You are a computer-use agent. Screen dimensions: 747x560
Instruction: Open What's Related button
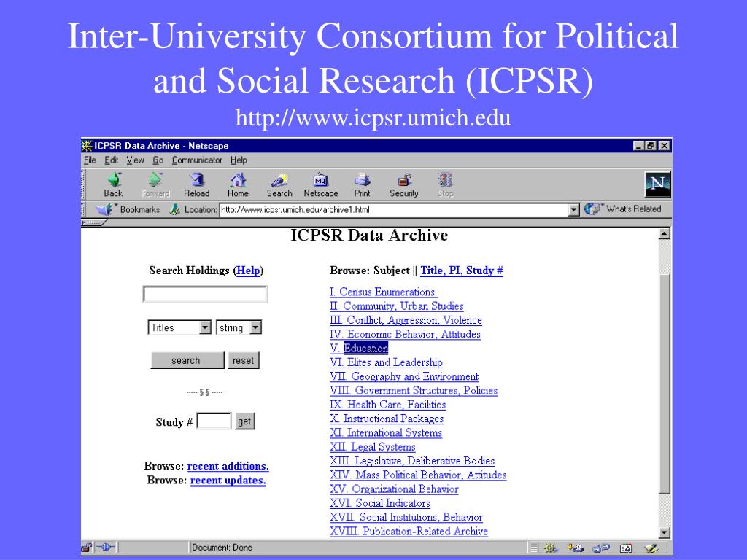coord(623,209)
